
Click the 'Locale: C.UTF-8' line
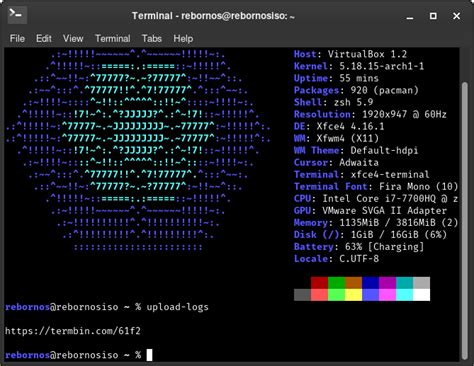pyautogui.click(x=336, y=259)
